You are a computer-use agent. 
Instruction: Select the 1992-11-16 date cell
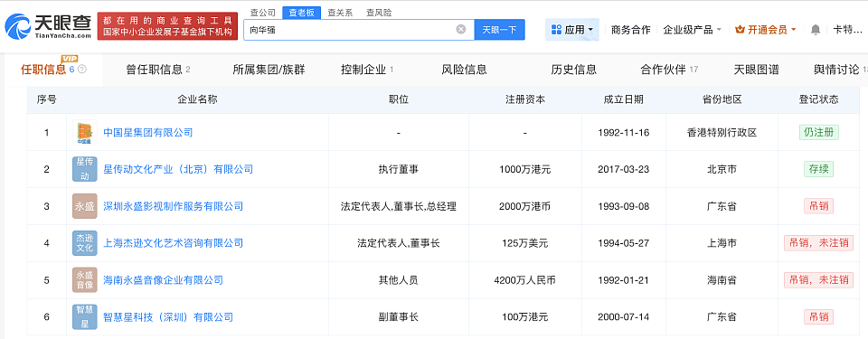click(x=623, y=132)
